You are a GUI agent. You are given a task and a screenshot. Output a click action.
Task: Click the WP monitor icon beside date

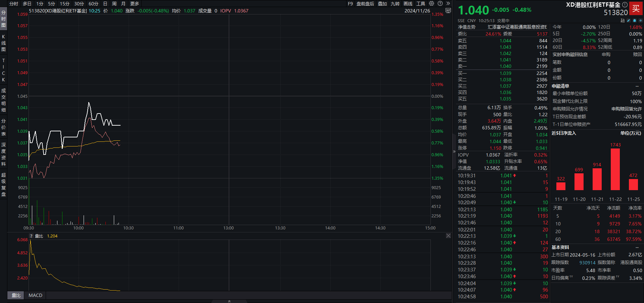(x=448, y=11)
